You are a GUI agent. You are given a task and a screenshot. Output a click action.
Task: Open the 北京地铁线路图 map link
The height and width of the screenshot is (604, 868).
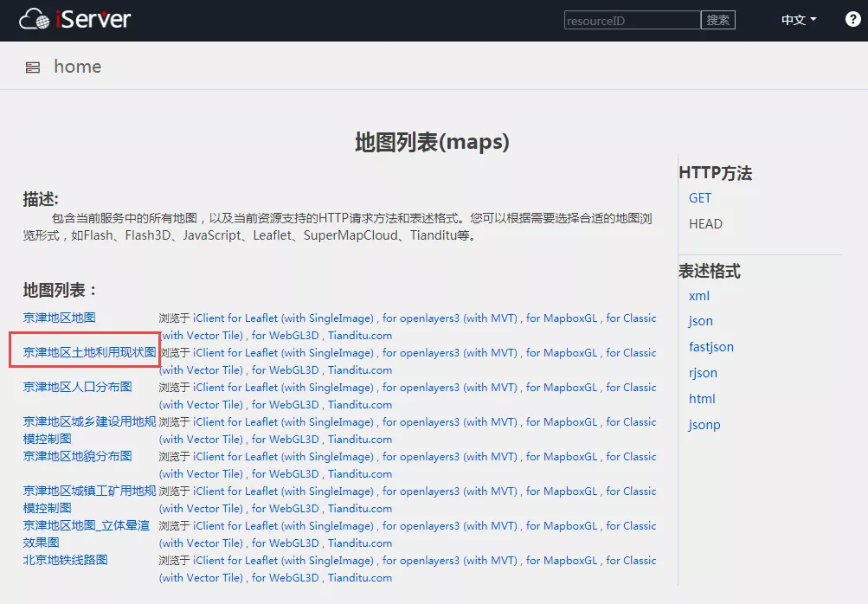[65, 560]
